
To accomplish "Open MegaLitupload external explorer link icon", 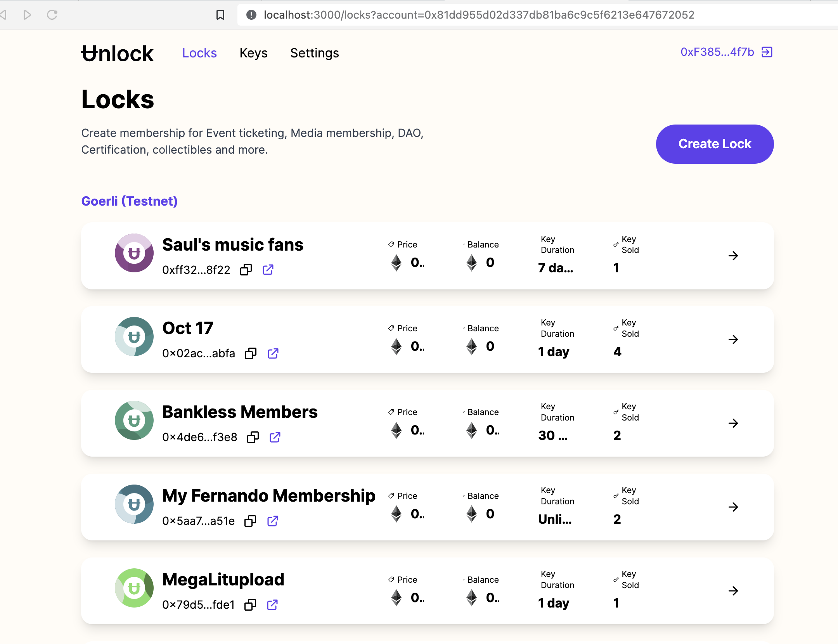I will (x=272, y=605).
